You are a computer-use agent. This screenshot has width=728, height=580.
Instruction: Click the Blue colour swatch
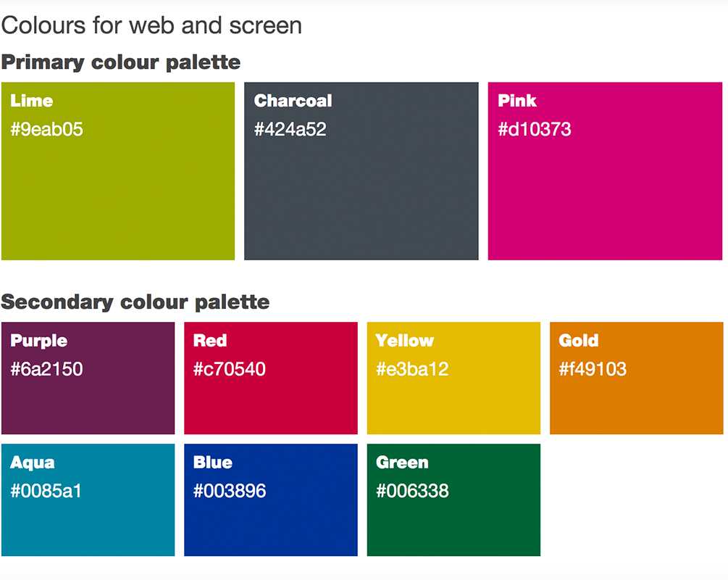271,500
